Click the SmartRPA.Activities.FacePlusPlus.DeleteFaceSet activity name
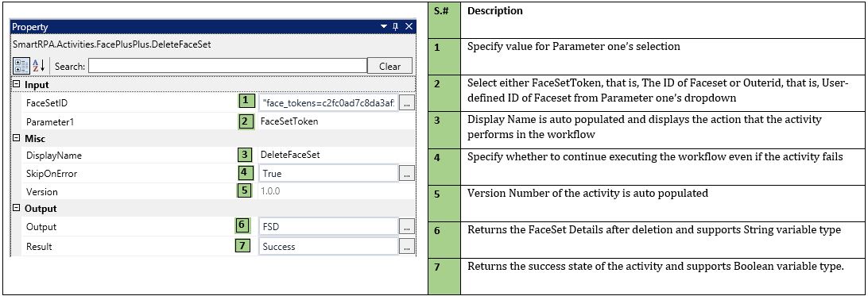 click(x=111, y=44)
